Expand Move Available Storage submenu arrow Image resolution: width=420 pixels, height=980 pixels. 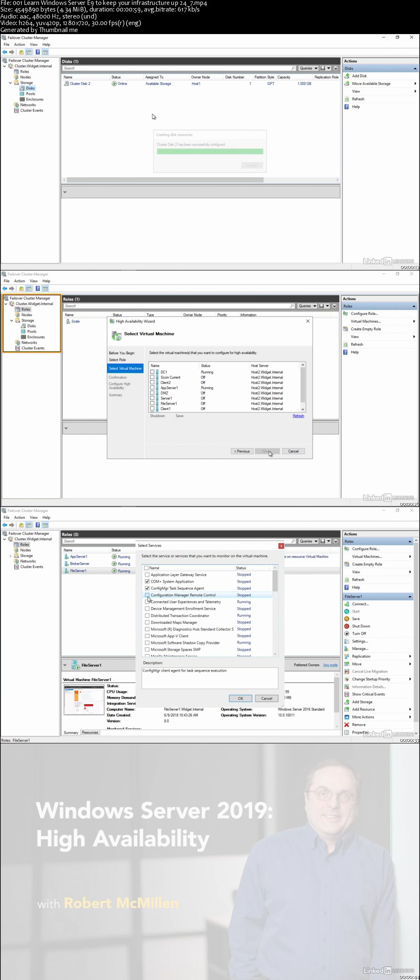pos(415,84)
